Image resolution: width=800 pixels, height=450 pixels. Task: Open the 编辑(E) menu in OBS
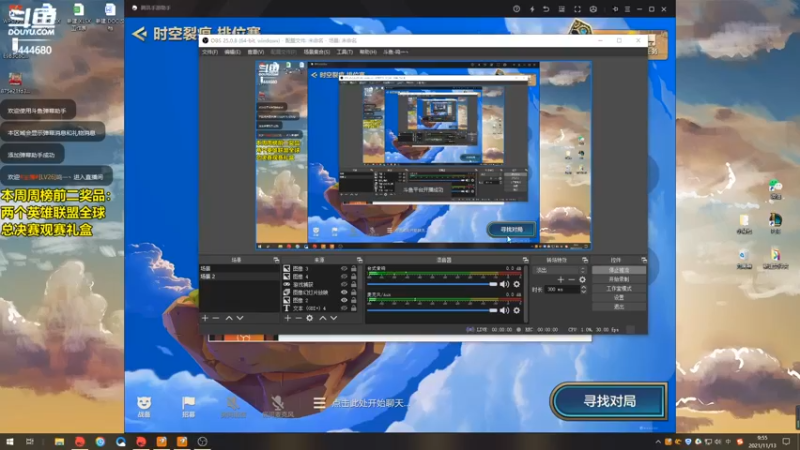[x=232, y=52]
